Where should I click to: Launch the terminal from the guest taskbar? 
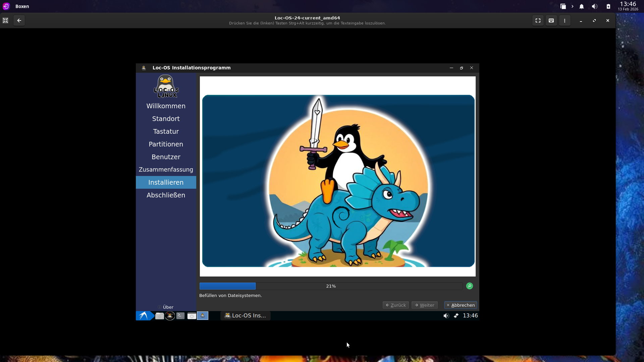click(x=180, y=316)
